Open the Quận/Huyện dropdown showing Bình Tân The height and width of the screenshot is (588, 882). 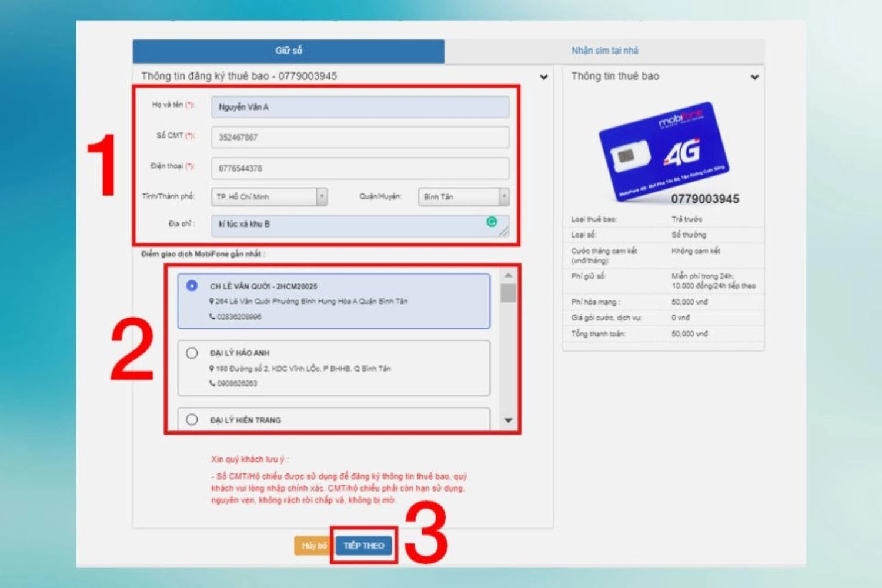[x=463, y=196]
